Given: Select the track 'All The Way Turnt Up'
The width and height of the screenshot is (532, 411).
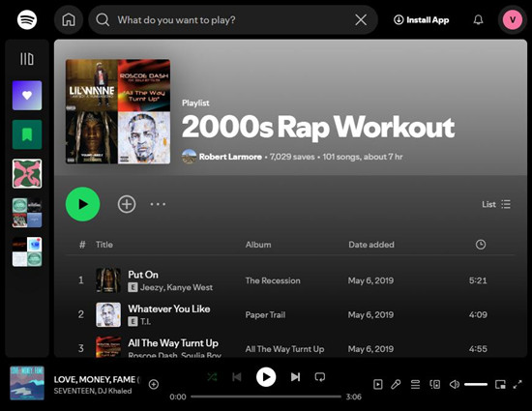Looking at the screenshot, I should (173, 343).
